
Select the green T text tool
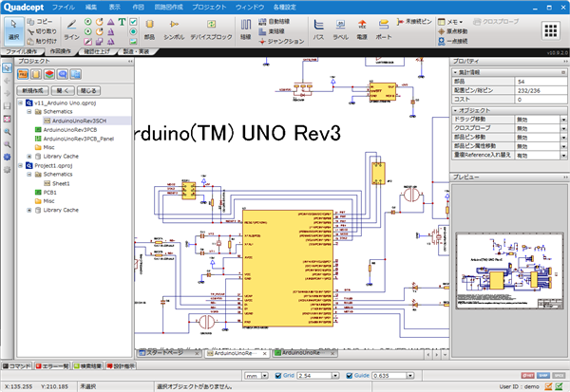123,22
